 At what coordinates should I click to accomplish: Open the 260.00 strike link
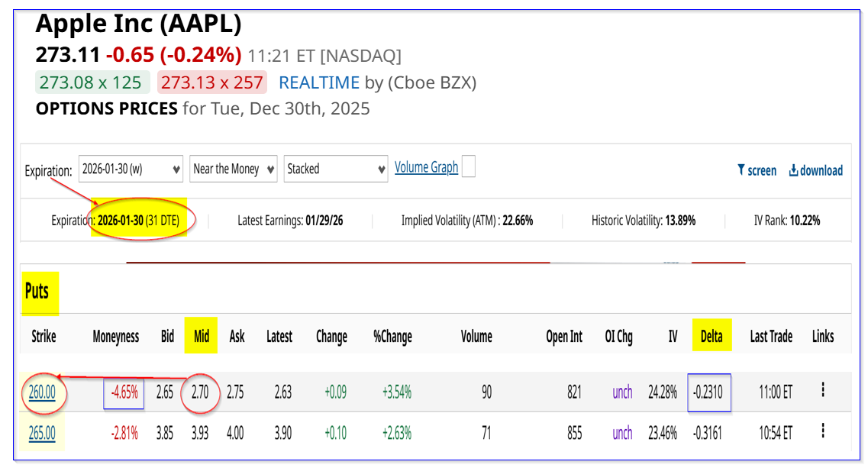(x=43, y=392)
